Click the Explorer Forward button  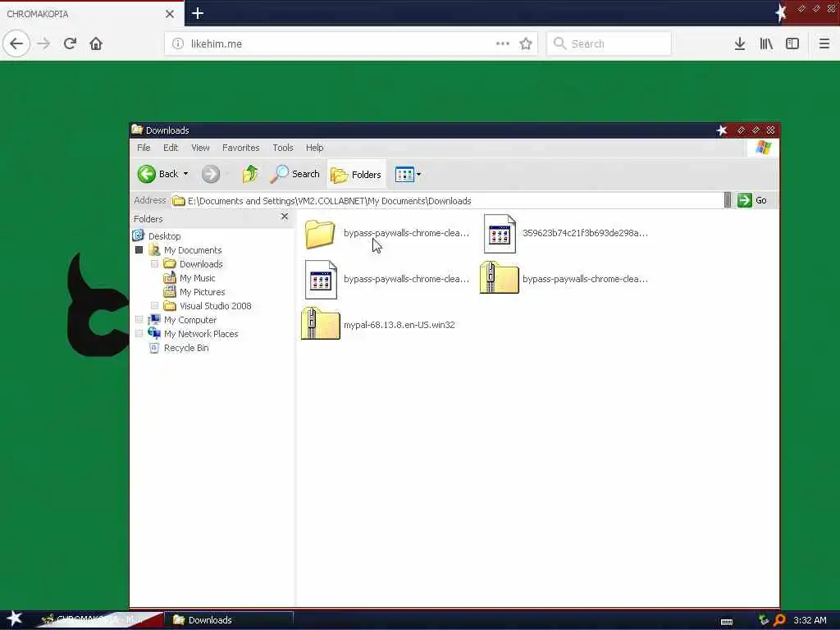(x=211, y=174)
